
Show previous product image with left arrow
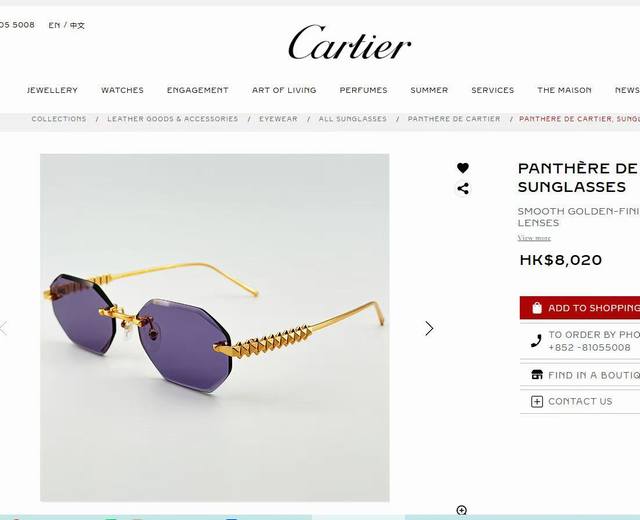coord(4,328)
